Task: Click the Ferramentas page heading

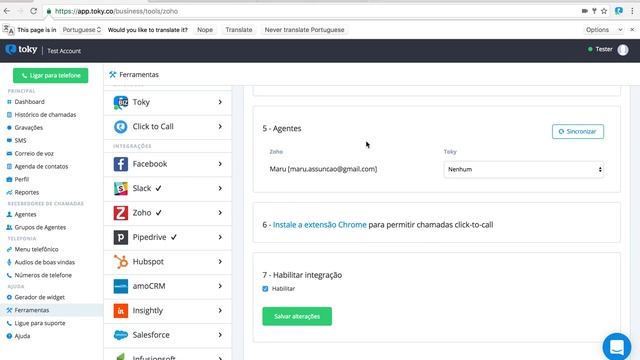Action: [139, 75]
